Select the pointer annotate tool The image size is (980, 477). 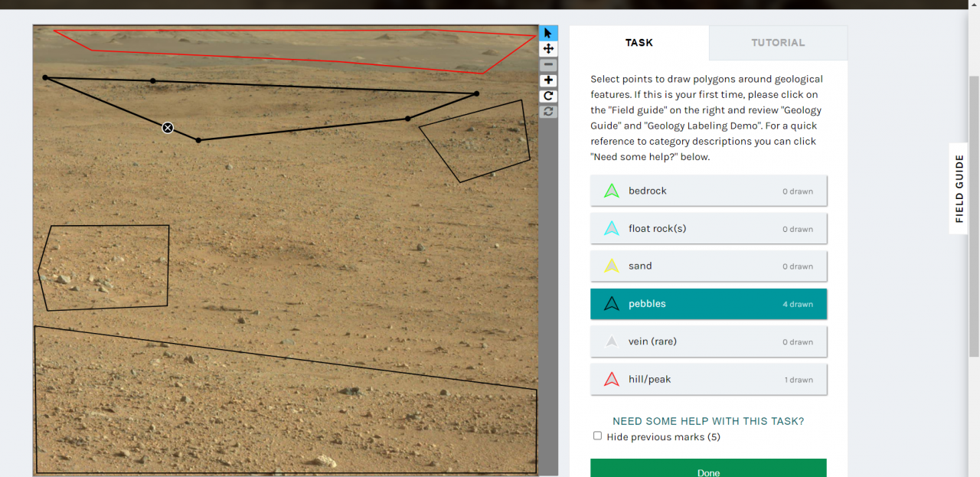(548, 33)
